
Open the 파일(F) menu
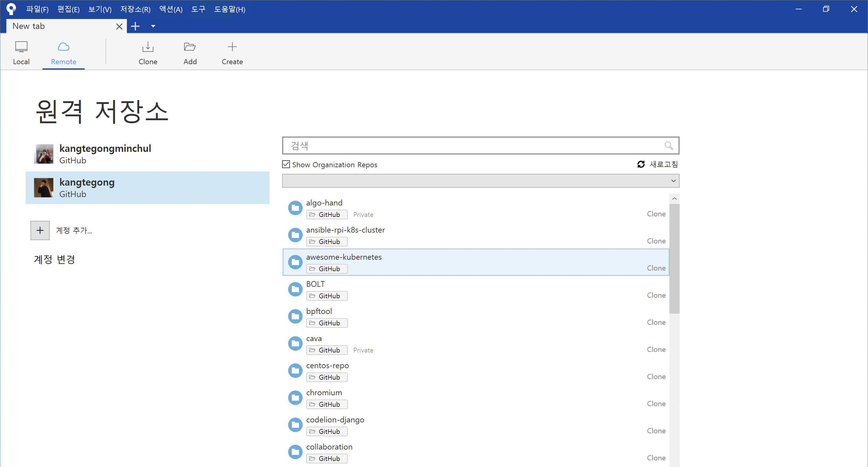click(x=37, y=9)
